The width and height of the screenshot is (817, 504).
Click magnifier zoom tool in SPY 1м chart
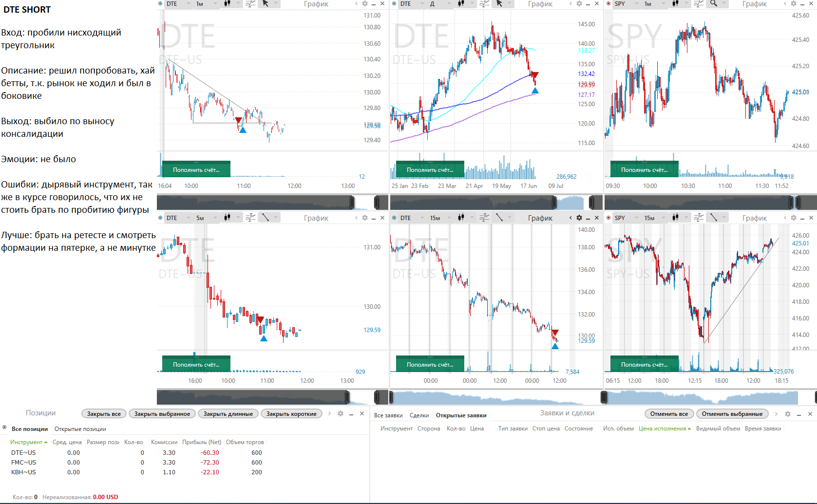point(714,4)
